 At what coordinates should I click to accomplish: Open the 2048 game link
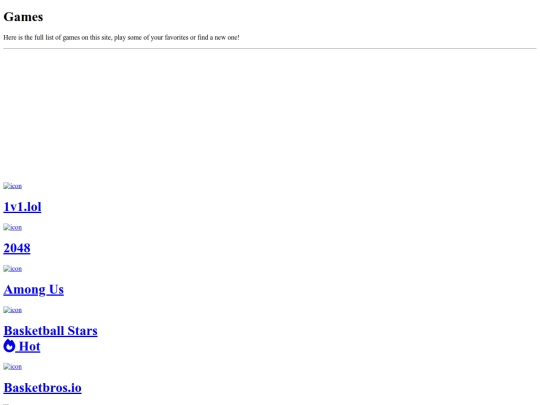(17, 248)
